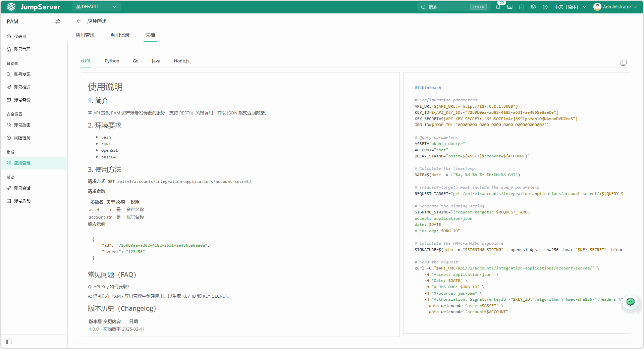This screenshot has width=644, height=349.
Task: Open 风险检测 in sidebar
Action: 34,138
